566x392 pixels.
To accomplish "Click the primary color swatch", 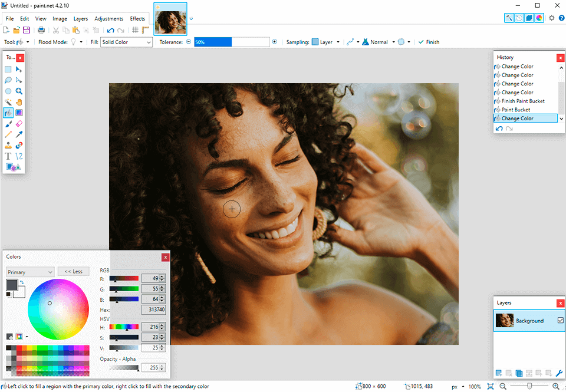I will 12,285.
